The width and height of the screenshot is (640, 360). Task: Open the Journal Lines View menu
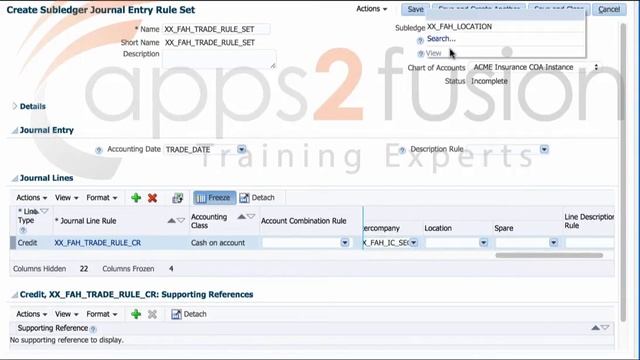tap(67, 198)
